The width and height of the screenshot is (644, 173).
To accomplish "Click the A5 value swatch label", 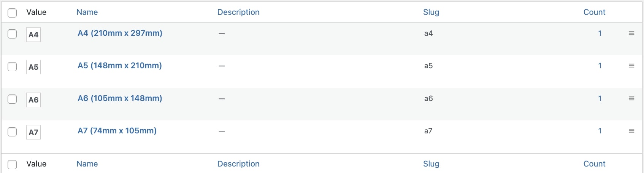I will (33, 67).
